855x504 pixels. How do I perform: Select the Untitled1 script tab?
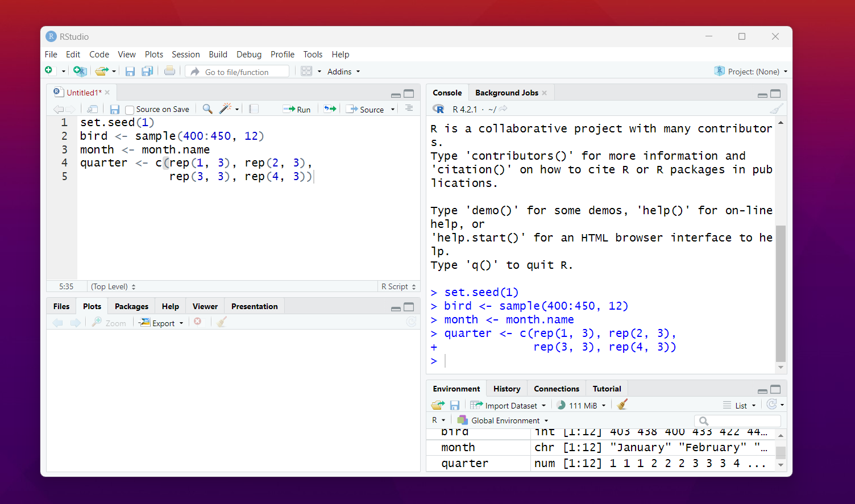click(84, 93)
